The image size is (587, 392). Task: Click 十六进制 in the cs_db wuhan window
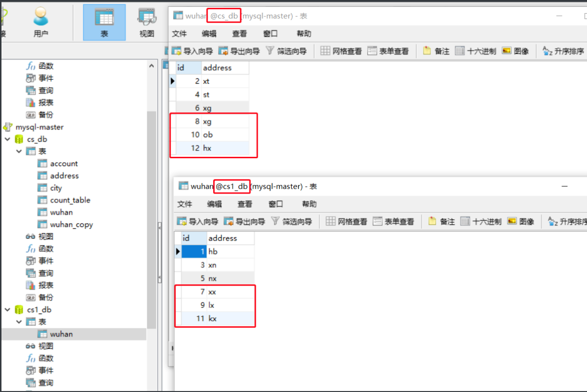(x=475, y=51)
